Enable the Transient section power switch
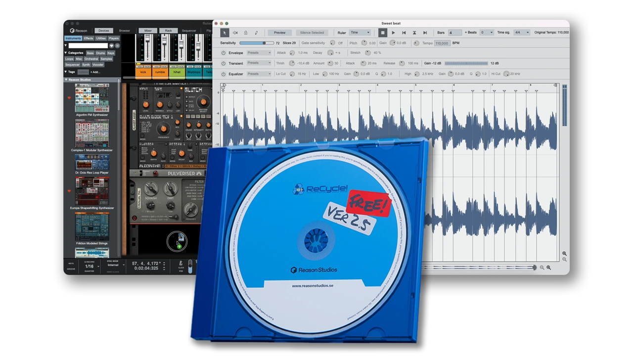 click(x=223, y=63)
